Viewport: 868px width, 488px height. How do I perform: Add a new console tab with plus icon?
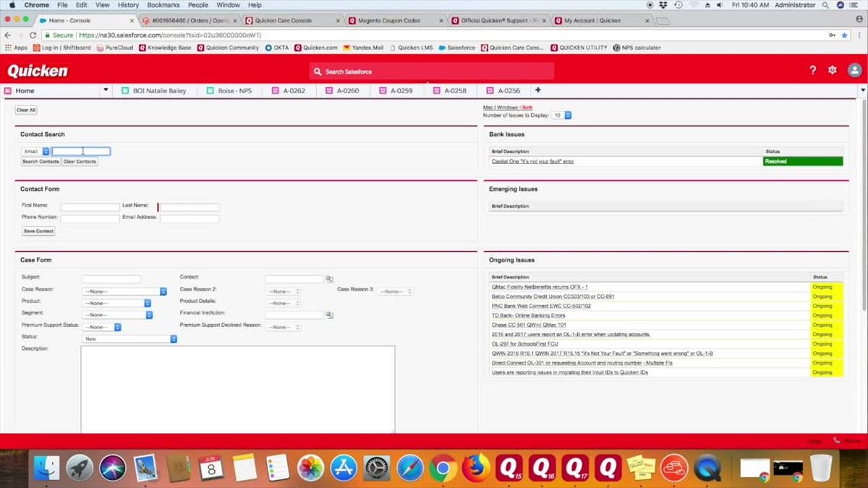pyautogui.click(x=537, y=90)
